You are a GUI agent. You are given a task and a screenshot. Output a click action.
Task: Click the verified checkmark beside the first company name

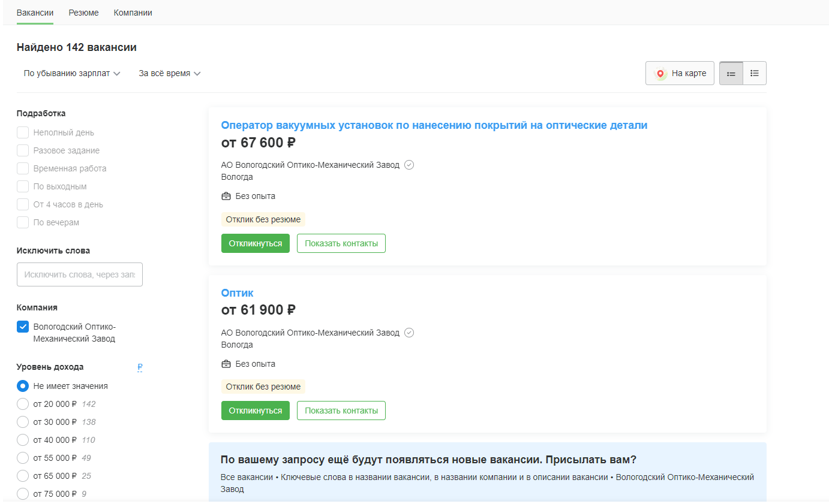409,165
